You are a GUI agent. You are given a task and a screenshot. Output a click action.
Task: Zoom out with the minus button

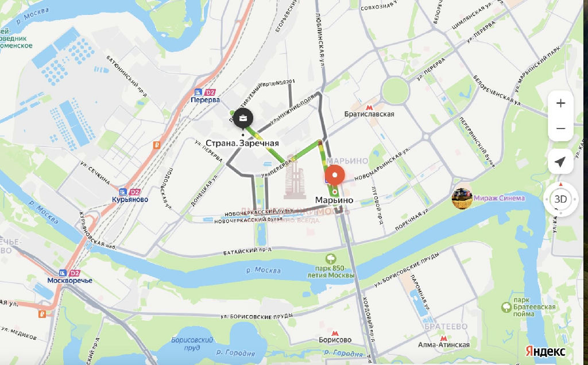tap(560, 129)
